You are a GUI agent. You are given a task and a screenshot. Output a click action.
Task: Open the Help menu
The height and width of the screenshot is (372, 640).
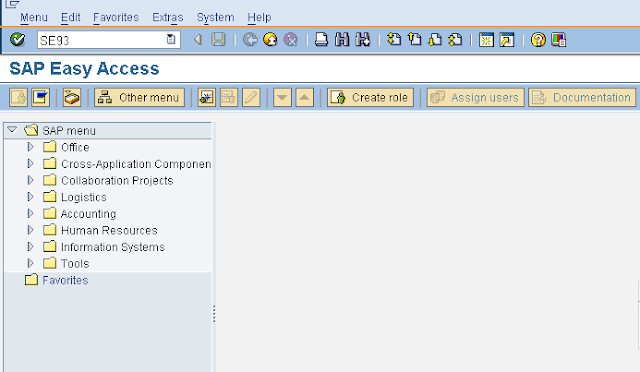pos(259,18)
